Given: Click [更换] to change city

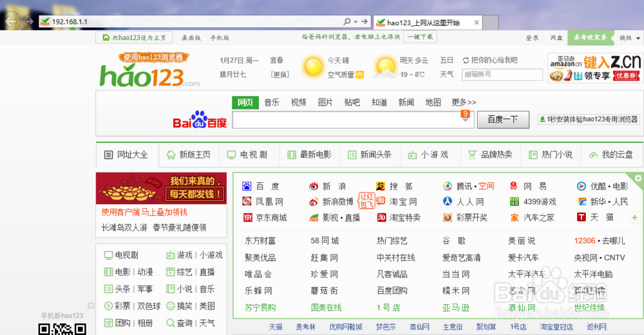Looking at the screenshot, I should 279,75.
